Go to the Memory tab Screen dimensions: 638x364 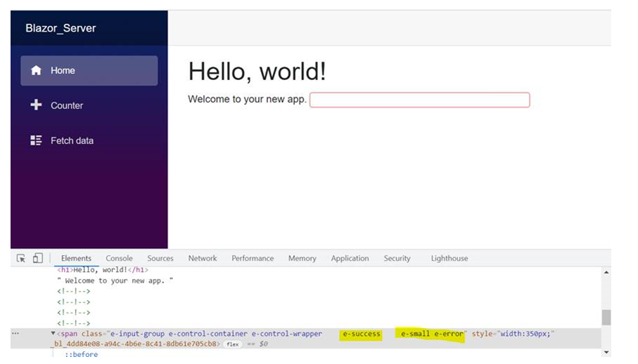coord(302,259)
